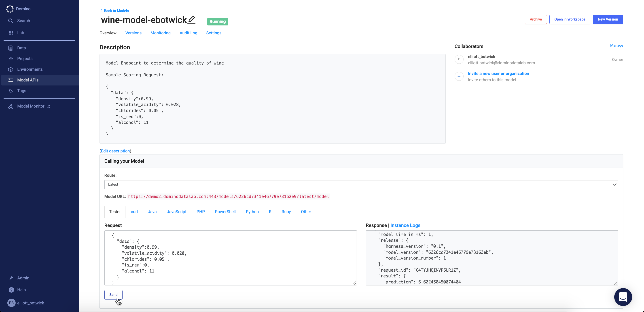Viewport: 644px width, 312px height.
Task: Open Lab via grid icon
Action: tap(11, 33)
